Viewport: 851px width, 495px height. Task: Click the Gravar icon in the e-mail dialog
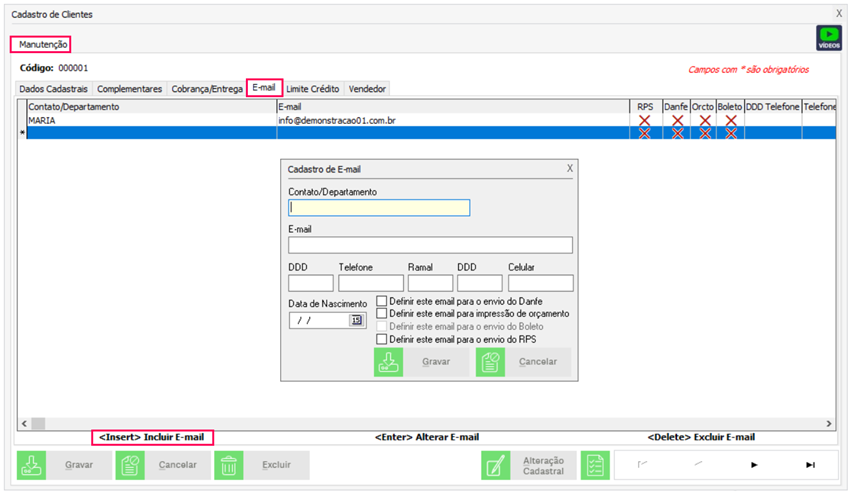click(388, 362)
